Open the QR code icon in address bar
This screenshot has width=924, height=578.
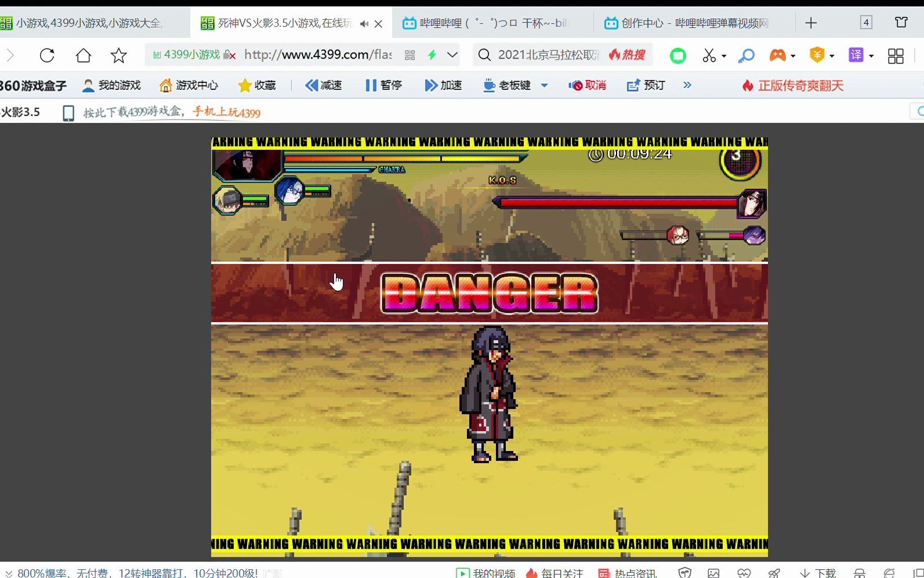pos(410,55)
